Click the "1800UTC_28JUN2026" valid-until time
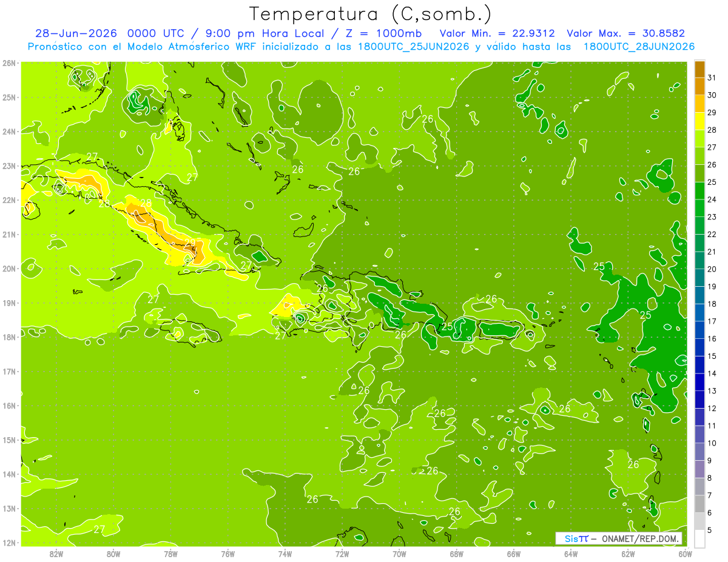 (639, 47)
